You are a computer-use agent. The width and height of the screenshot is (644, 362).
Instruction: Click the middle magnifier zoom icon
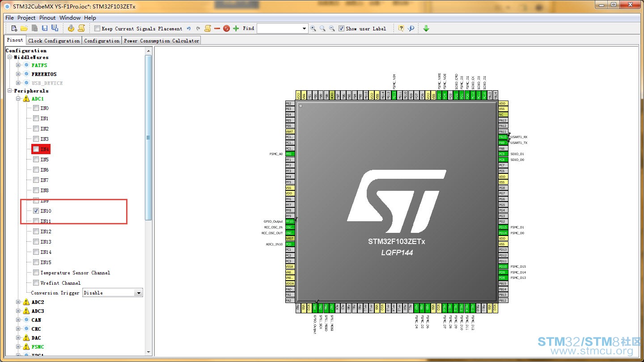point(322,29)
